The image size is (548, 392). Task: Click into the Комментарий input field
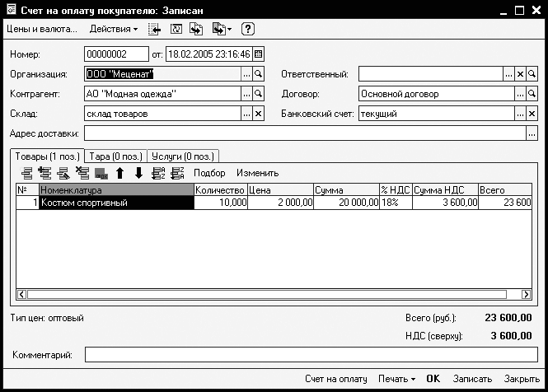[311, 355]
